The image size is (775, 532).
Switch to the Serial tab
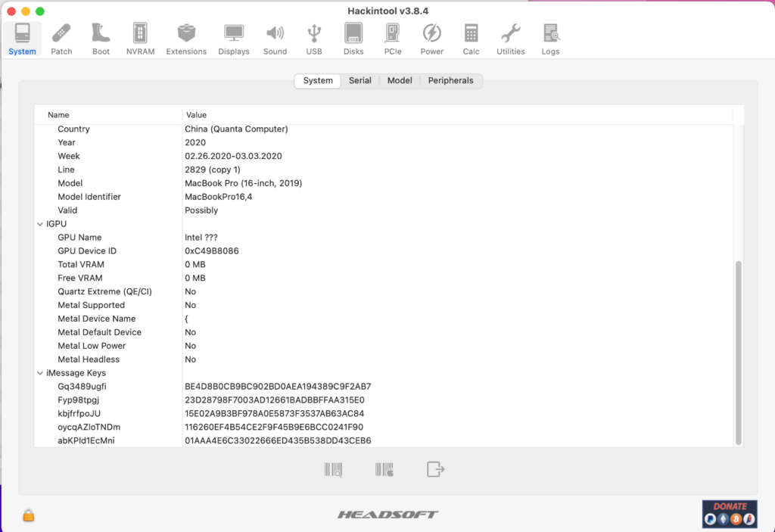pyautogui.click(x=359, y=80)
